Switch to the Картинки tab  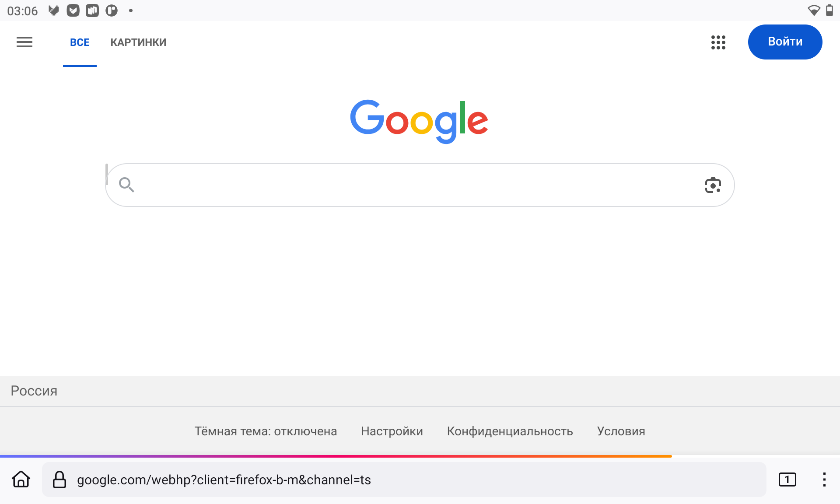click(x=138, y=42)
